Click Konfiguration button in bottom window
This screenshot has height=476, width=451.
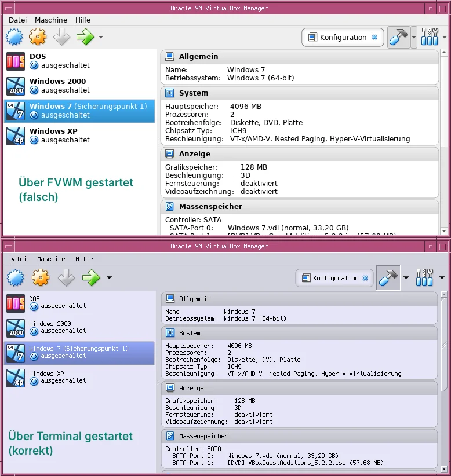(x=334, y=278)
